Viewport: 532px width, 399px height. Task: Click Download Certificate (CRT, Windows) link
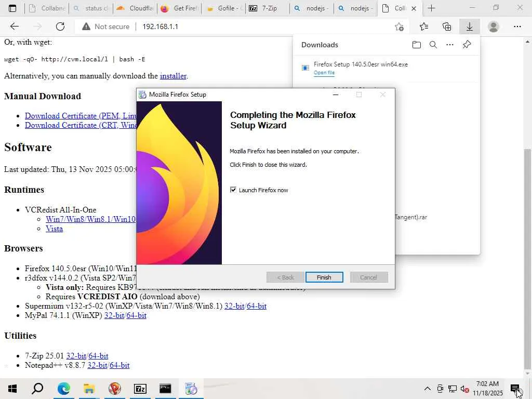pyautogui.click(x=81, y=125)
